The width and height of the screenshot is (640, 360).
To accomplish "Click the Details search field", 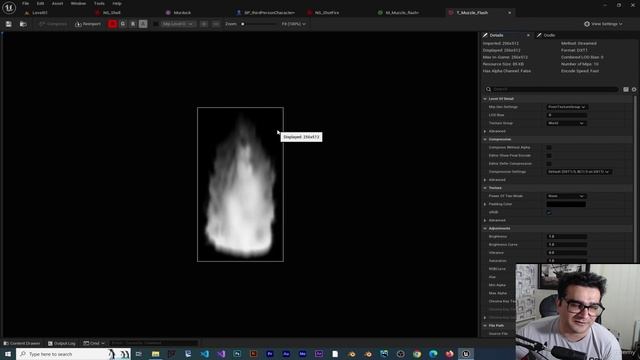I will (x=551, y=89).
